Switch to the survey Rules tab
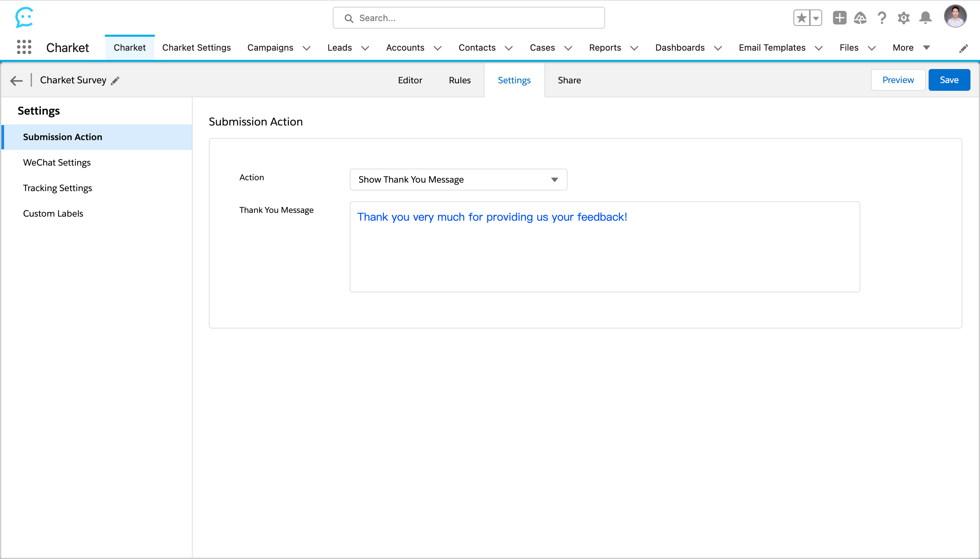The height and width of the screenshot is (559, 980). tap(459, 80)
